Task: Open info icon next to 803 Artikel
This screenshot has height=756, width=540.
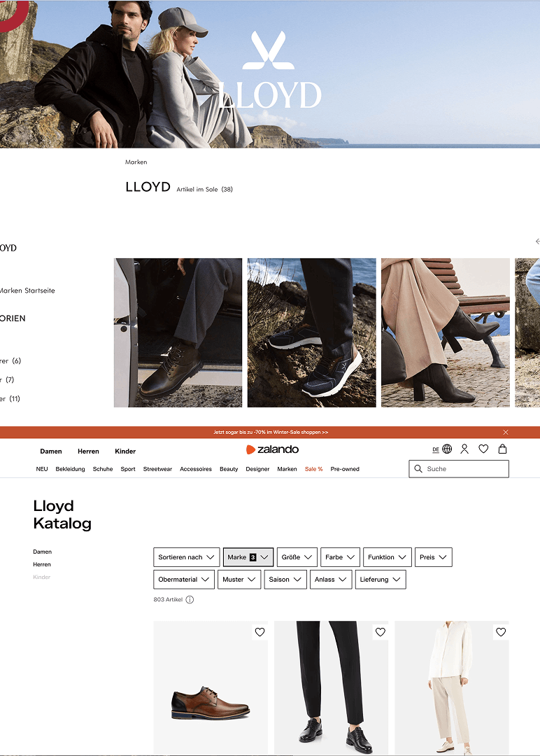Action: 190,600
